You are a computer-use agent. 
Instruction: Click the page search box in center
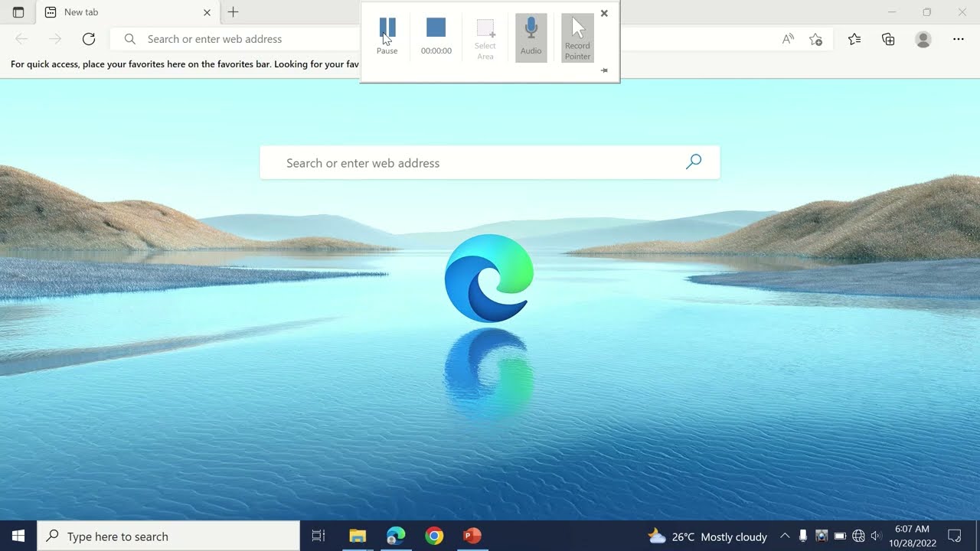(x=490, y=162)
